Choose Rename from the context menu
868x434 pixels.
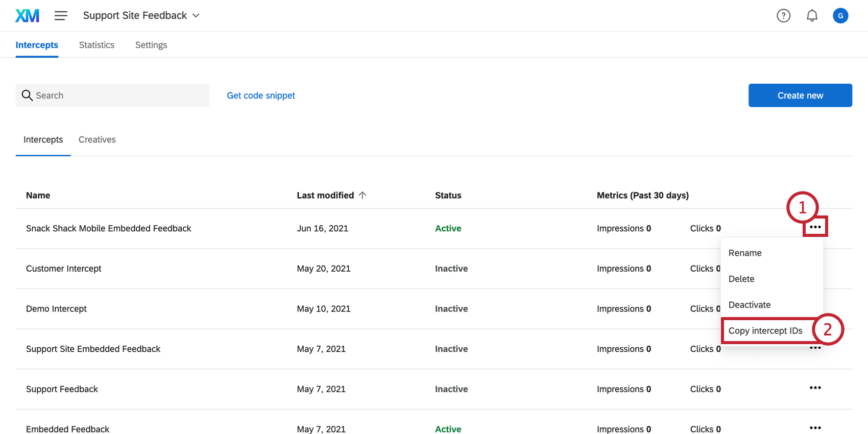click(x=745, y=253)
